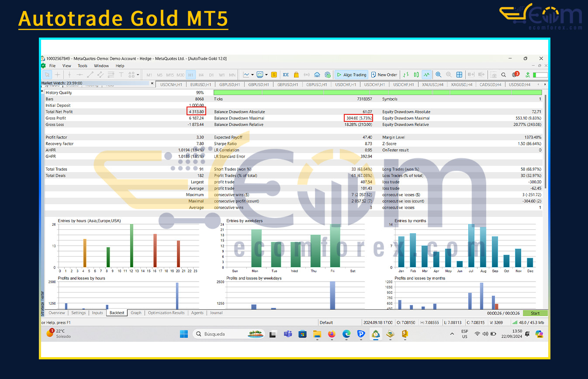Close the Market Watch panel
The width and height of the screenshot is (588, 379).
[152, 83]
